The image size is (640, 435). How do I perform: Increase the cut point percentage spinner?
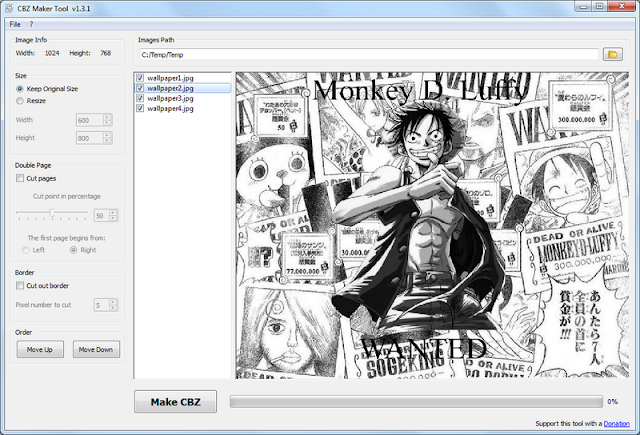tap(113, 212)
